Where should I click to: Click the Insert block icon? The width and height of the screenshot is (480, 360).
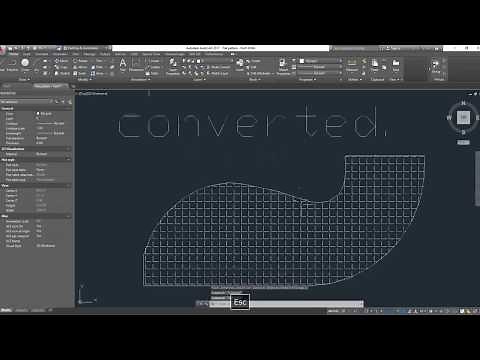tap(240, 64)
